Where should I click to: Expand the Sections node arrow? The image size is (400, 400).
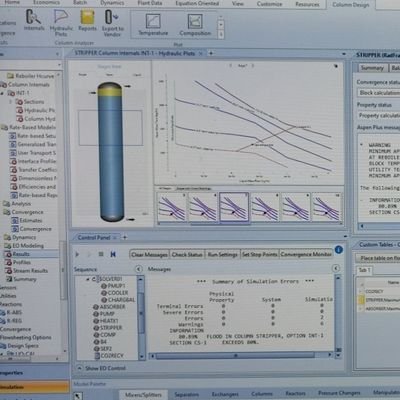(x=11, y=101)
